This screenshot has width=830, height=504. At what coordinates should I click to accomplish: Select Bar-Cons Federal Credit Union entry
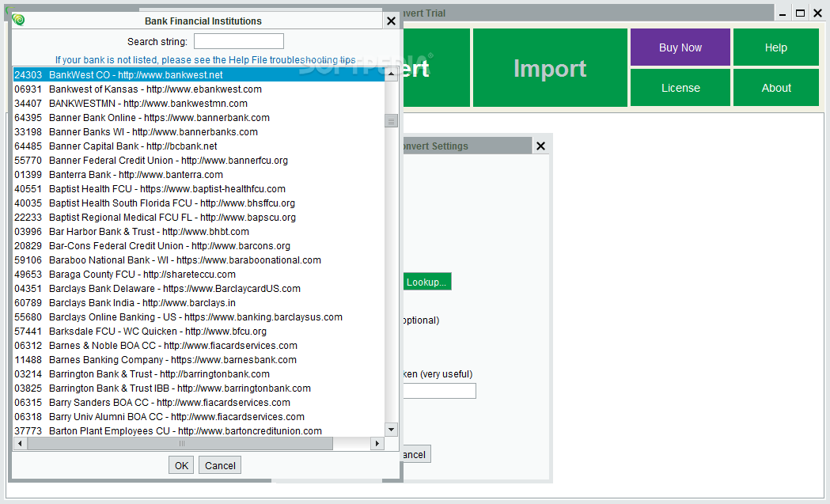coord(199,246)
